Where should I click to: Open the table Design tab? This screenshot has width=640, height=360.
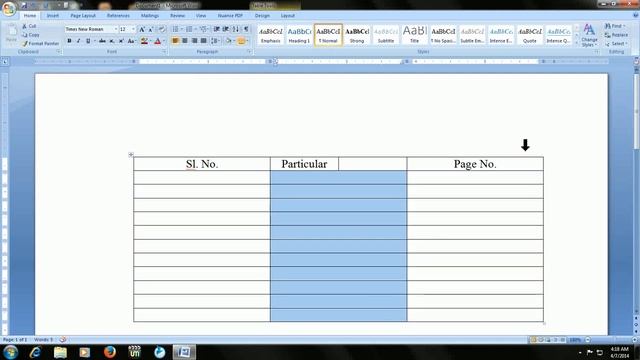262,16
